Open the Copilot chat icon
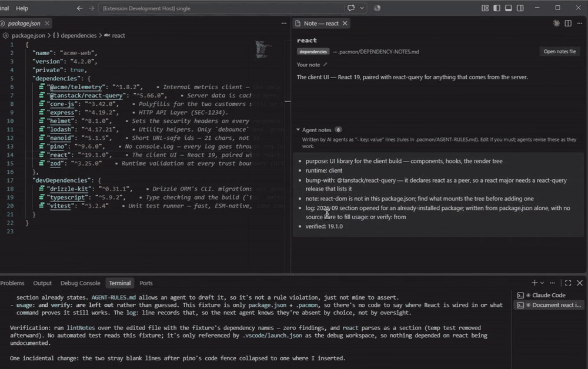This screenshot has height=369, width=588. point(351,8)
